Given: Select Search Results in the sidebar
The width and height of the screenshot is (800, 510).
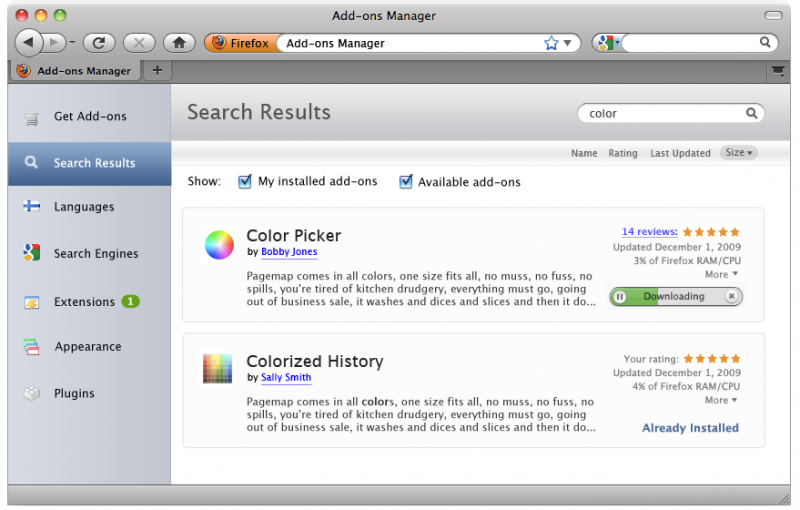Looking at the screenshot, I should click(x=89, y=163).
